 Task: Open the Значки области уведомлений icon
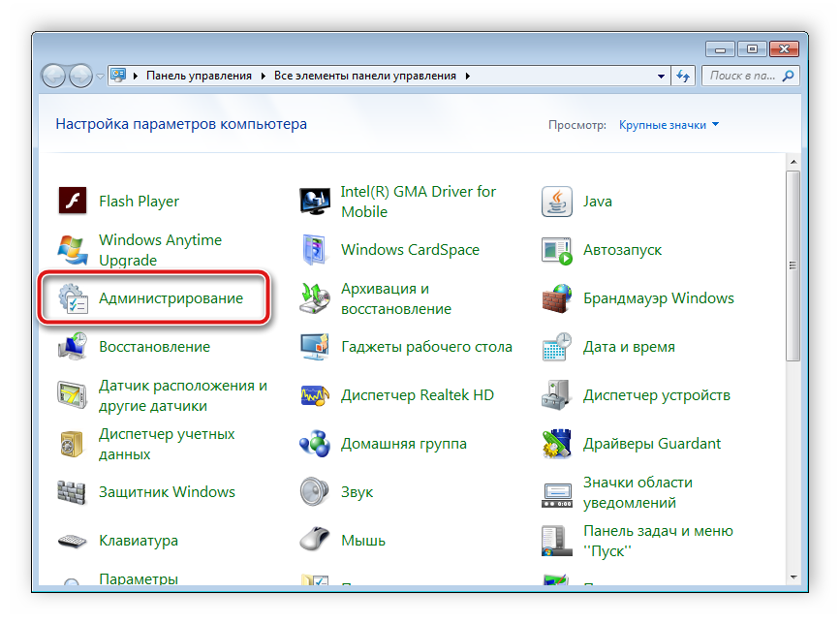coord(556,494)
